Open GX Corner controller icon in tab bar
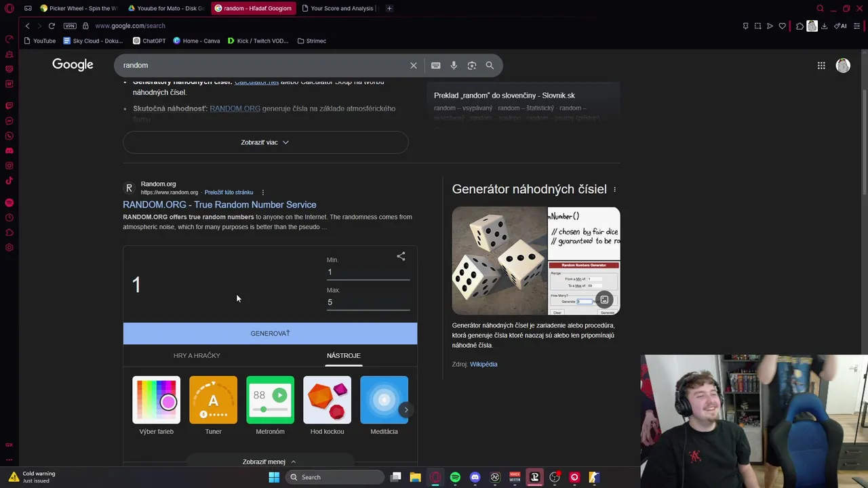Image resolution: width=868 pixels, height=488 pixels. [28, 8]
